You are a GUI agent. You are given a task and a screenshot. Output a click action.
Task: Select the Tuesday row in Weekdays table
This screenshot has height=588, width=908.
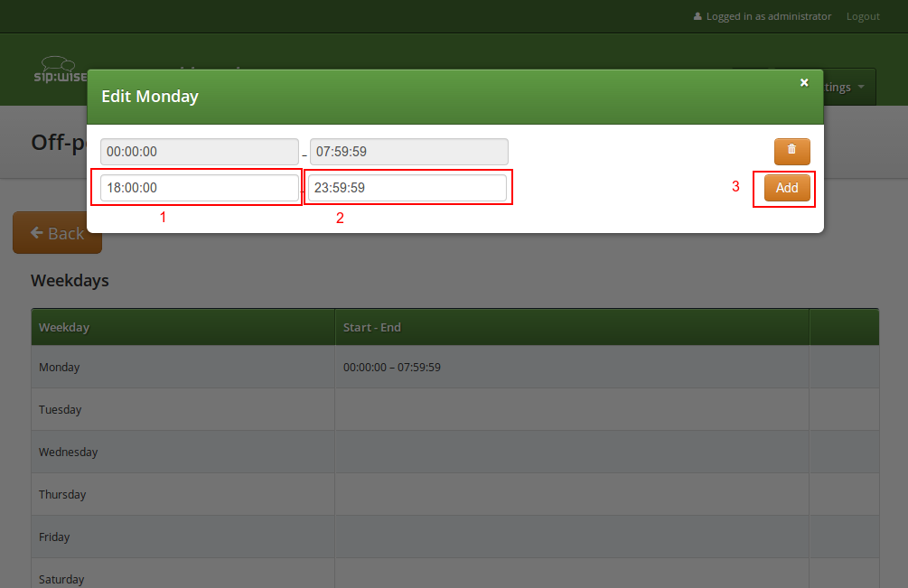pyautogui.click(x=60, y=410)
